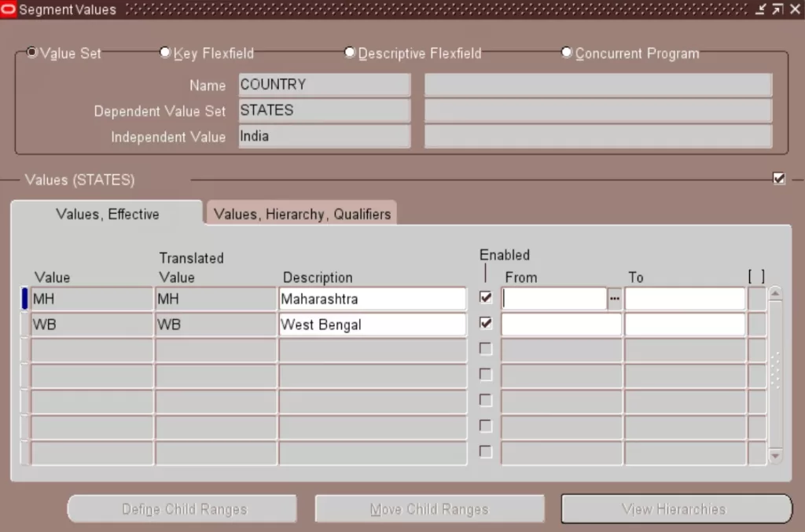Open the Values, Effective tab
Image resolution: width=805 pixels, height=532 pixels.
pyautogui.click(x=108, y=214)
